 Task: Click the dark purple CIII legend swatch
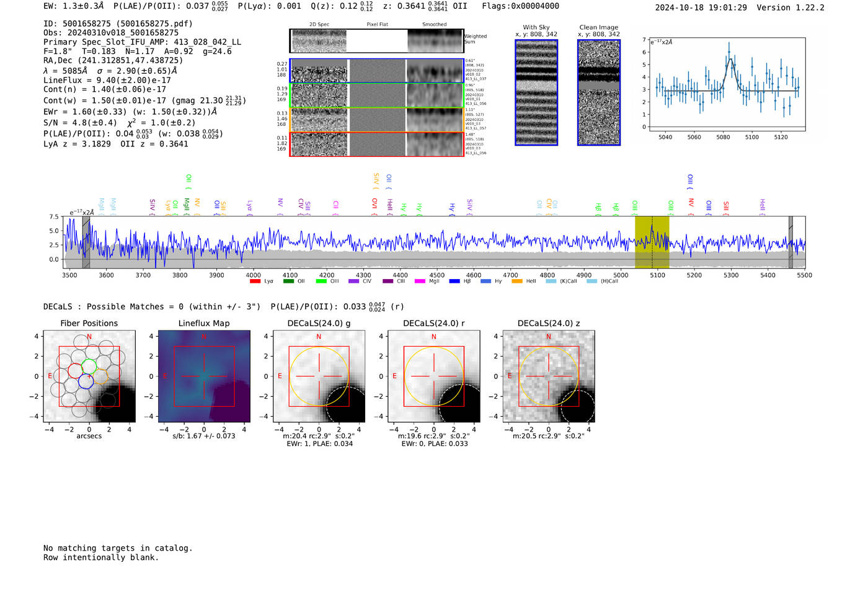388,282
